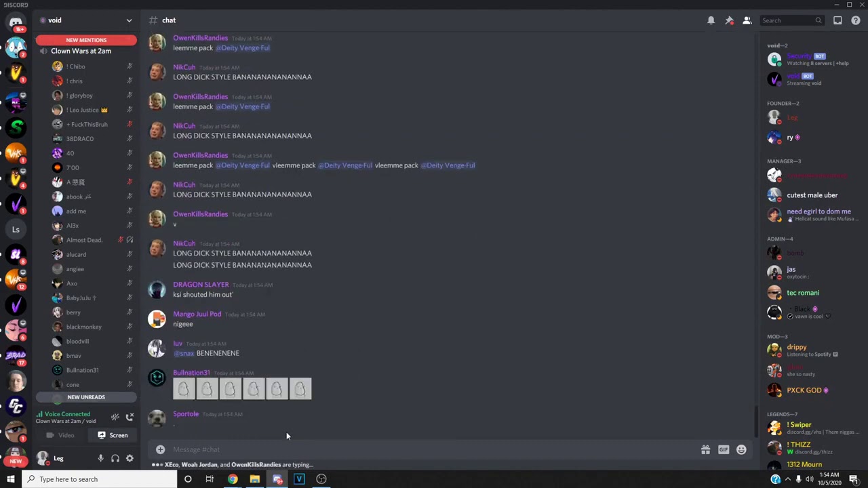This screenshot has height=488, width=868.
Task: Click the @snax mention
Action: 184,353
